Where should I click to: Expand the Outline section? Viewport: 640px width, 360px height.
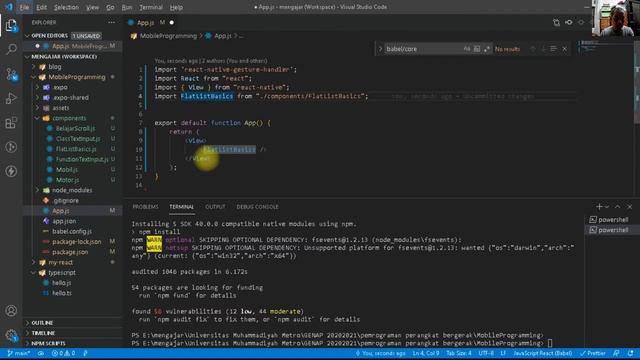[42, 323]
